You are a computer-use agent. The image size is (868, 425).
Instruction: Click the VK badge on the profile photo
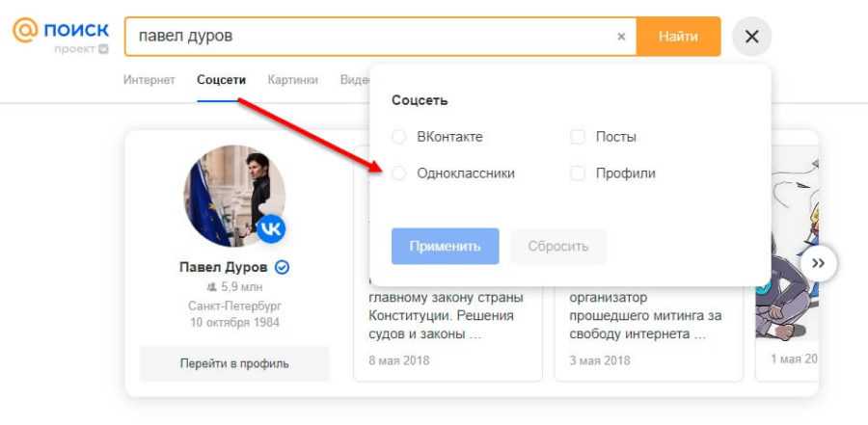[x=271, y=228]
